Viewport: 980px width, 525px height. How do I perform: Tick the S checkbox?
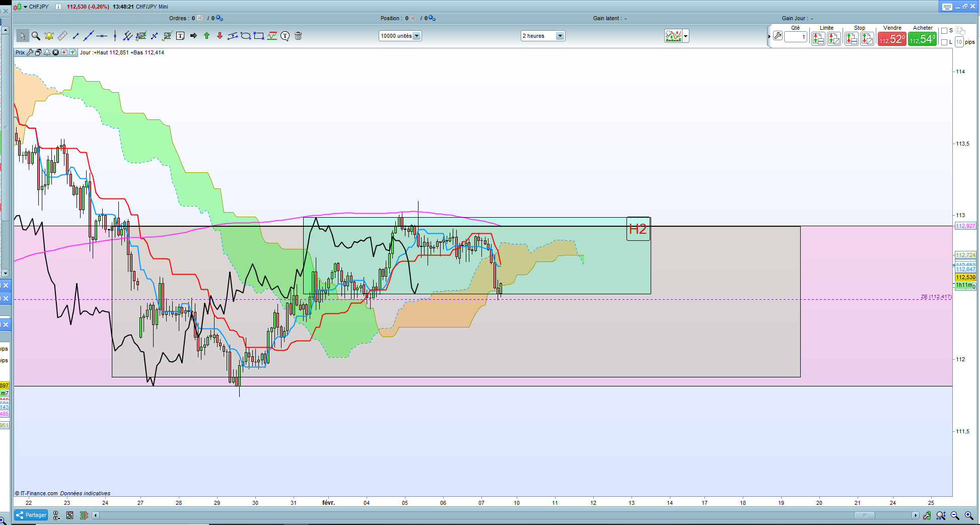coord(944,31)
